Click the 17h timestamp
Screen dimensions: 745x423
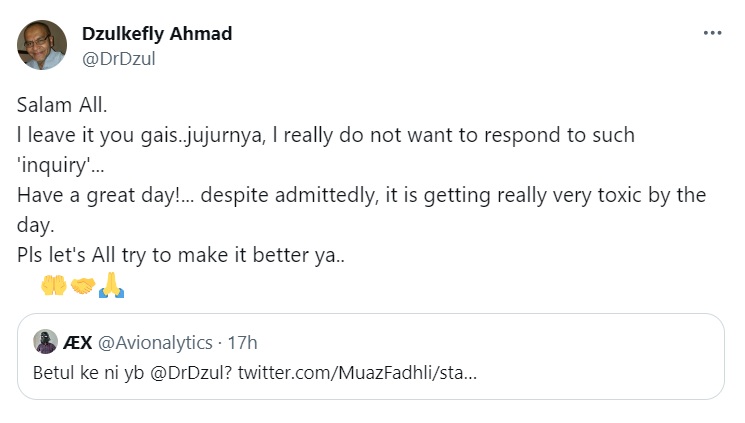coord(242,342)
